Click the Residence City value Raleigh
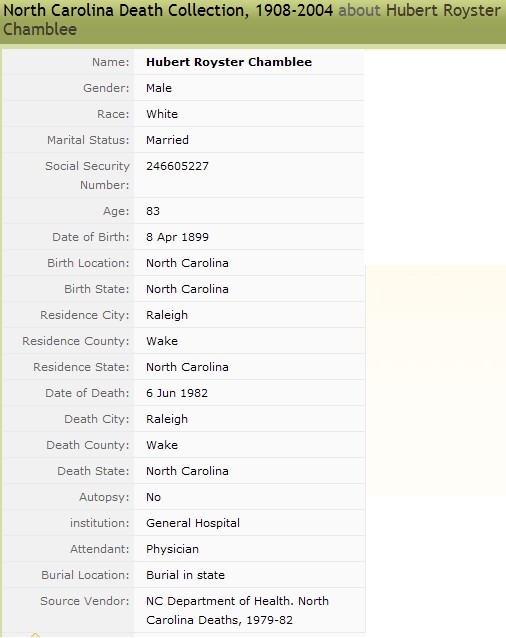 click(167, 315)
